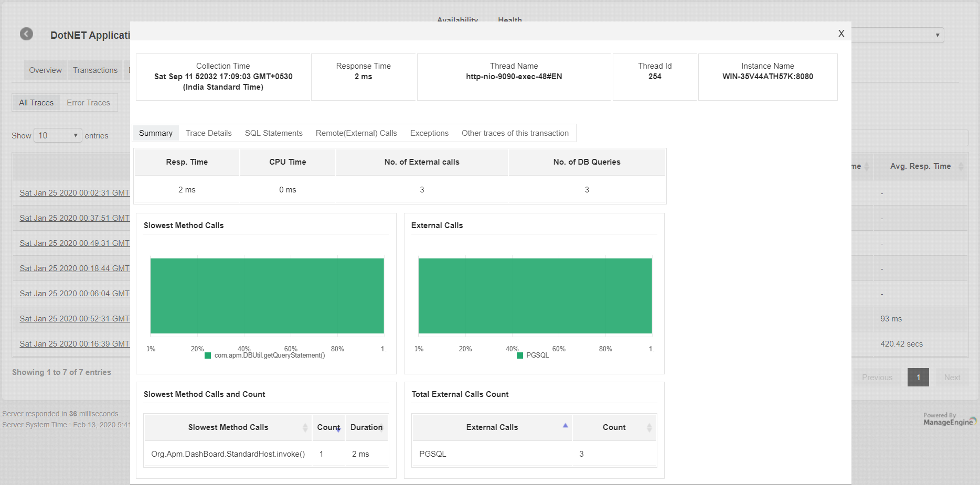Open the SQL Statements tab
The image size is (980, 485).
(273, 133)
